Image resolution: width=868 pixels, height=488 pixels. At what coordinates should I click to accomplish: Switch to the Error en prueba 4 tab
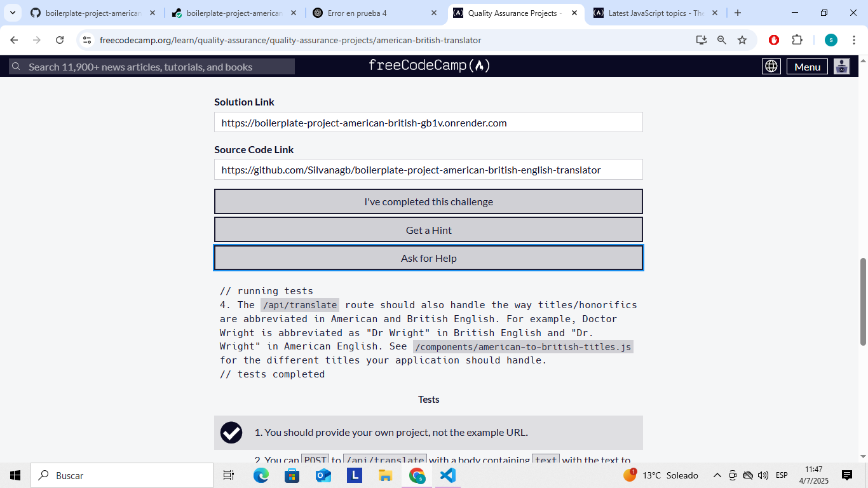375,13
